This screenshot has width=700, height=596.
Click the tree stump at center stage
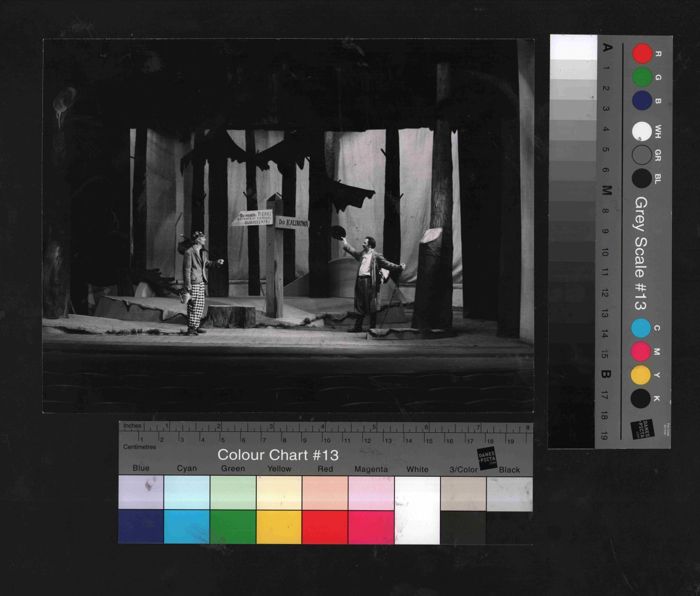[x=231, y=316]
